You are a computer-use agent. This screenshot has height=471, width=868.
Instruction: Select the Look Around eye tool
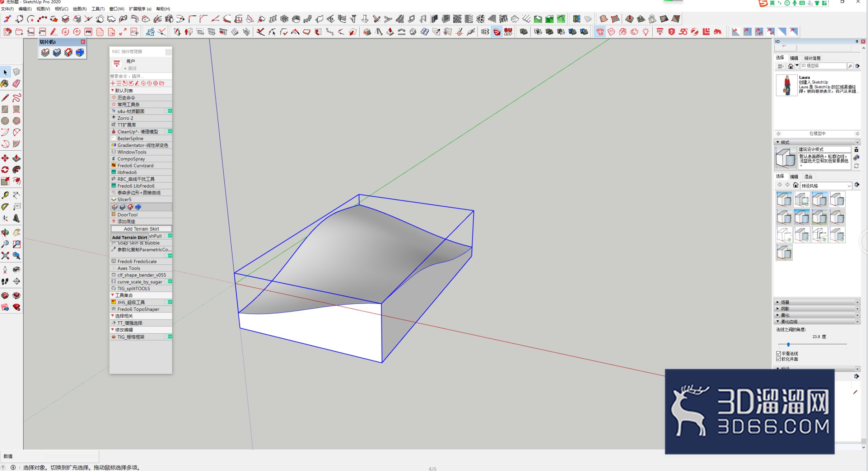pyautogui.click(x=17, y=270)
